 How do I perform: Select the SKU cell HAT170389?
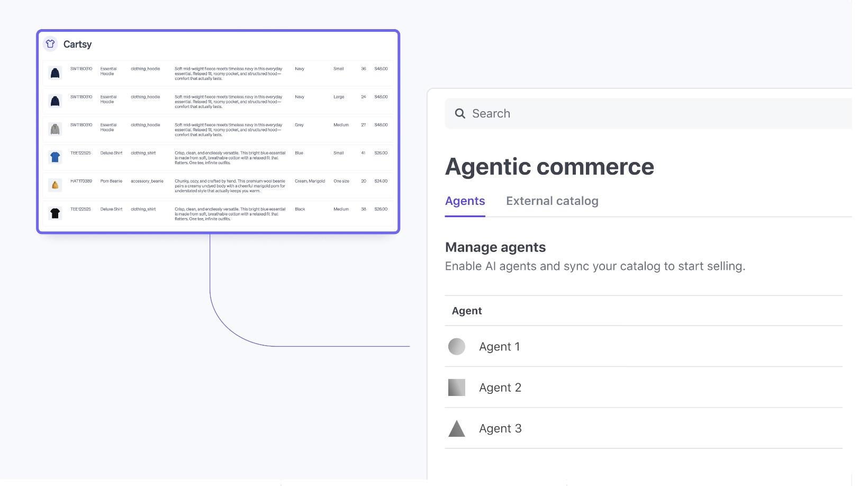(81, 181)
